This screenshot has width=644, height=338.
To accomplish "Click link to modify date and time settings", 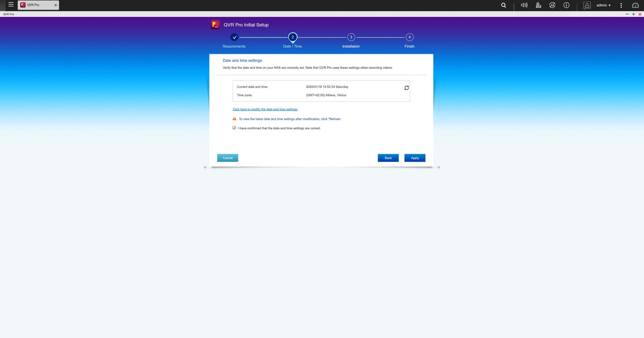I will [265, 109].
